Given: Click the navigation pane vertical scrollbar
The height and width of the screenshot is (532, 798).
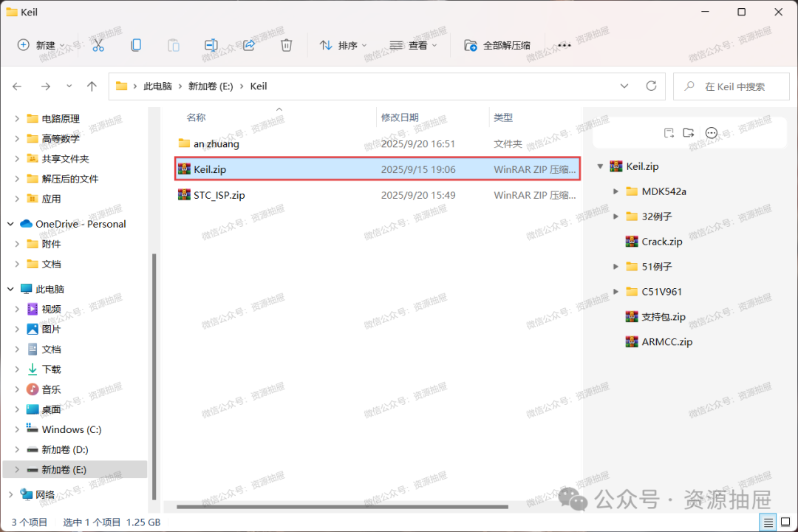Looking at the screenshot, I should [154, 377].
